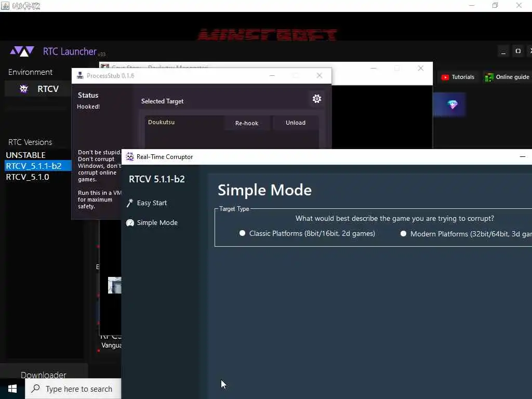Switch to Simple Mode section
The image size is (532, 399).
(x=157, y=222)
